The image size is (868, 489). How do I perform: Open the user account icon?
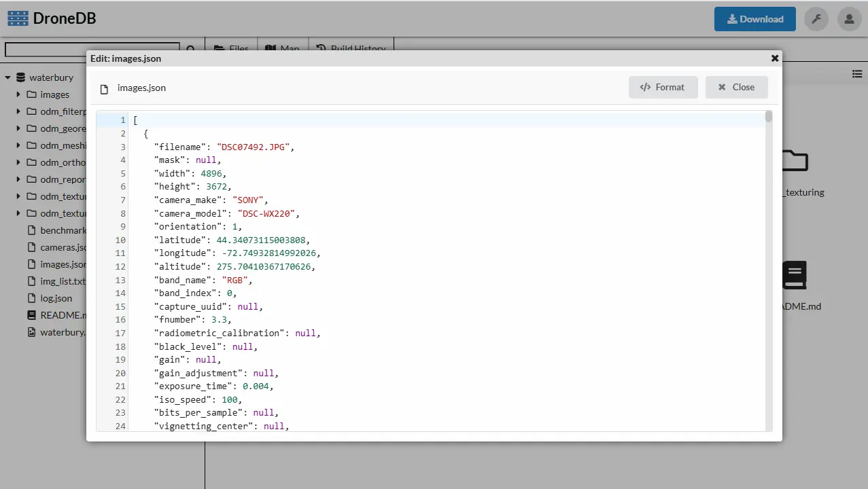pyautogui.click(x=849, y=19)
